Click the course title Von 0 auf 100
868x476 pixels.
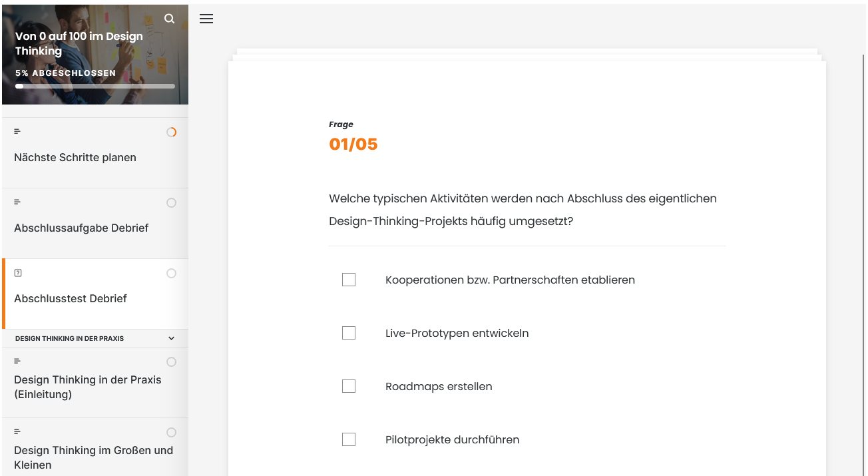pyautogui.click(x=79, y=43)
